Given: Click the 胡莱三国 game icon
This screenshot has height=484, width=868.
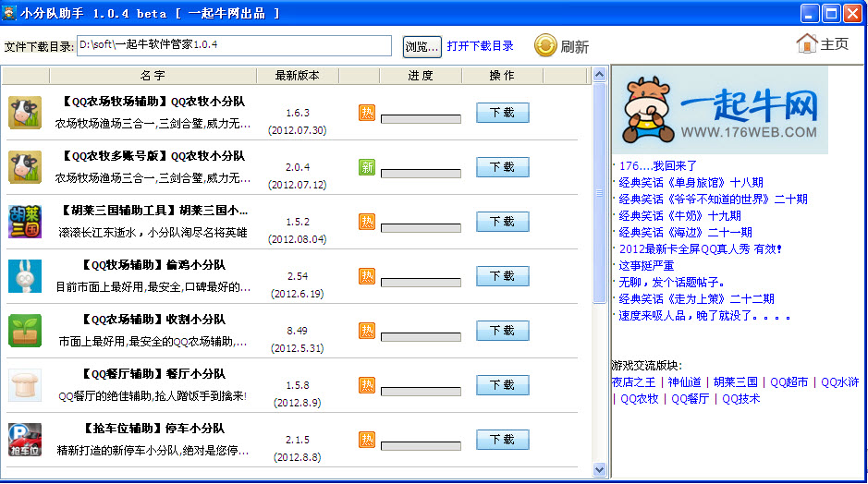Looking at the screenshot, I should [25, 222].
